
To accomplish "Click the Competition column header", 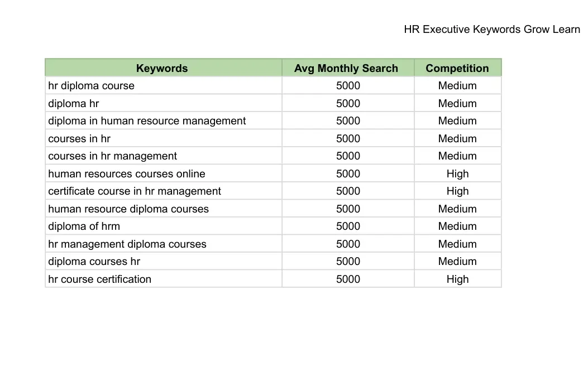I will click(x=457, y=68).
